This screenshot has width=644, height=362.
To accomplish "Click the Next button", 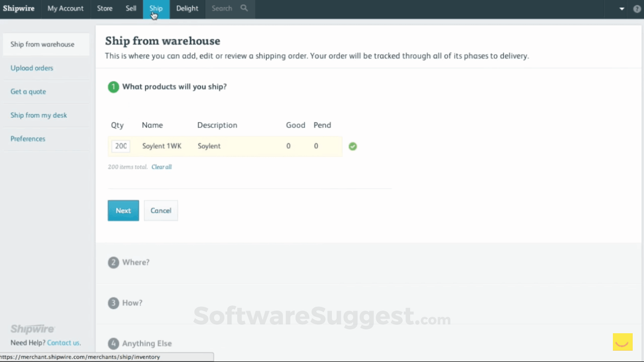I will point(123,211).
